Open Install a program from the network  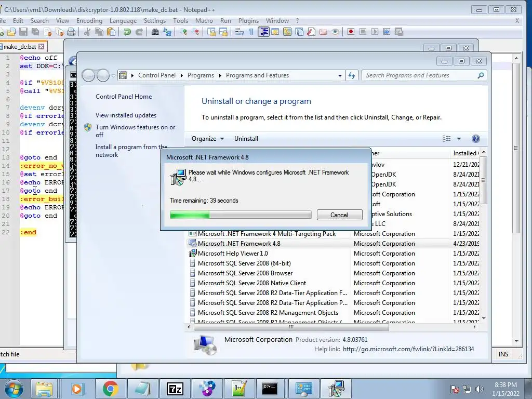[131, 151]
